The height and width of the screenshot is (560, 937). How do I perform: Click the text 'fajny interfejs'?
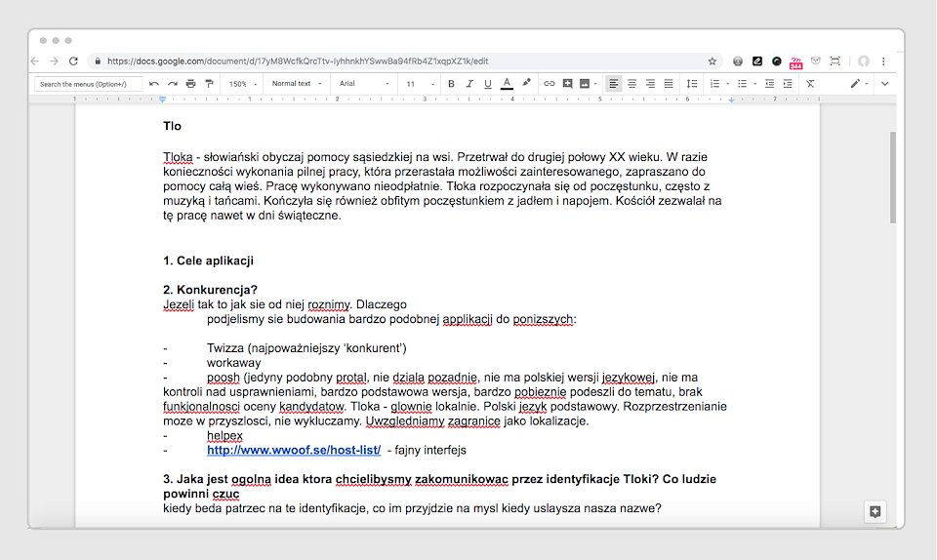[430, 450]
